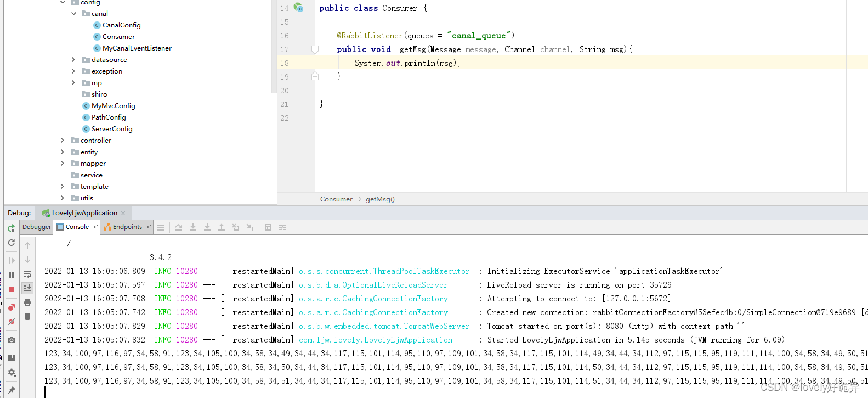Click the System.out.println(msg) statement
The width and height of the screenshot is (868, 398).
pos(407,63)
